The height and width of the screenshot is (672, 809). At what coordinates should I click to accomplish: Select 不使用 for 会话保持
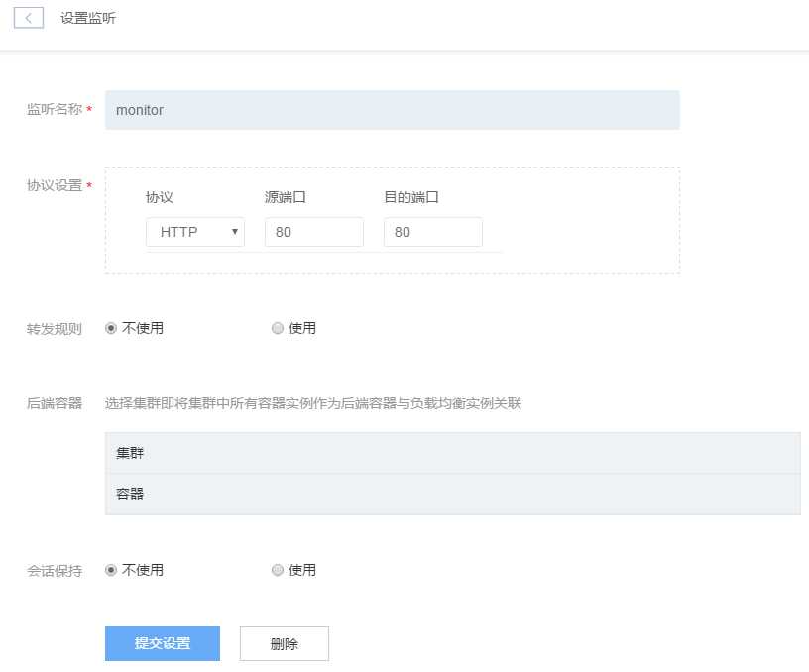click(111, 570)
